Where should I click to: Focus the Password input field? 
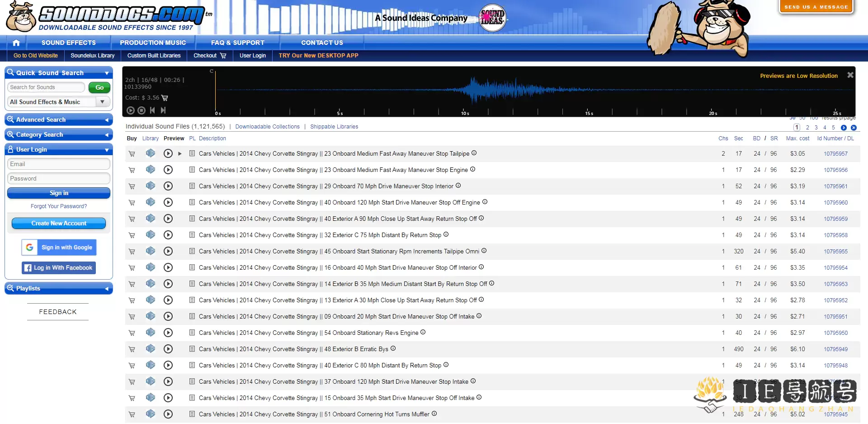coord(59,178)
